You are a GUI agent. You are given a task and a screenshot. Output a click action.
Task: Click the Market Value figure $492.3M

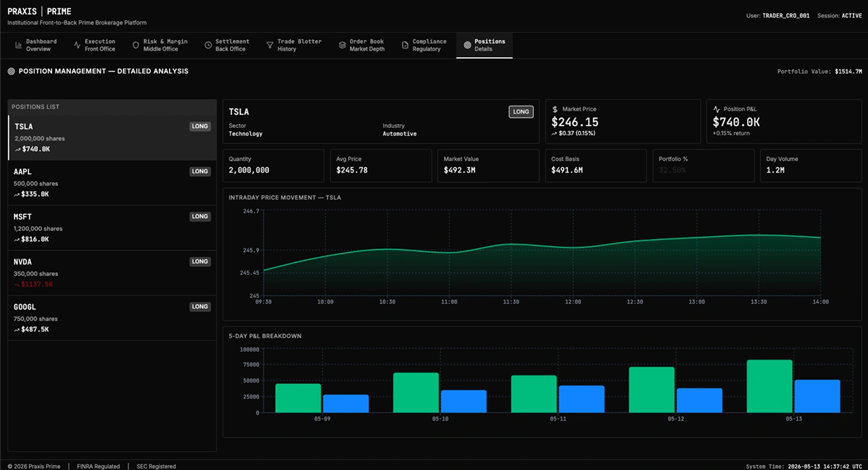459,170
